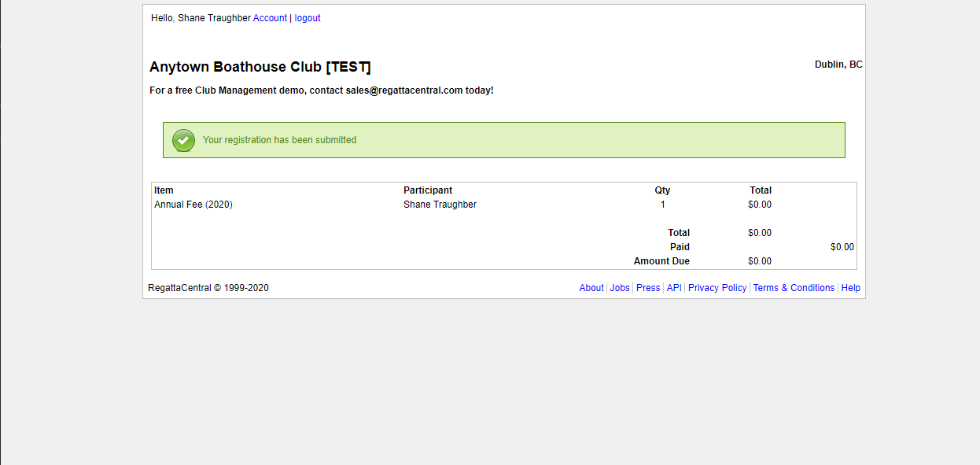The width and height of the screenshot is (980, 465).
Task: View the Terms & Conditions page
Action: tap(794, 288)
